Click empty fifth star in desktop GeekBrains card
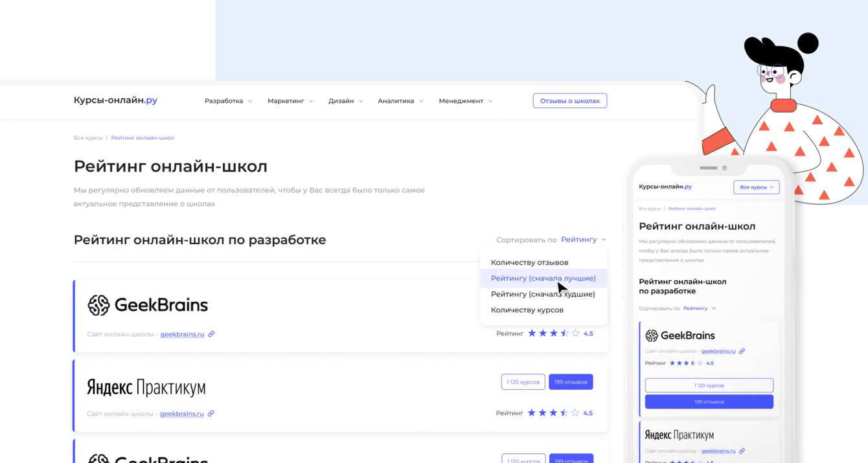This screenshot has width=868, height=463. pyautogui.click(x=576, y=333)
